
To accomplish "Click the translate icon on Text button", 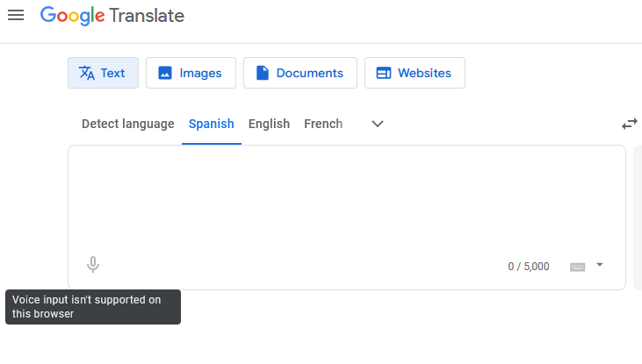I will [87, 73].
